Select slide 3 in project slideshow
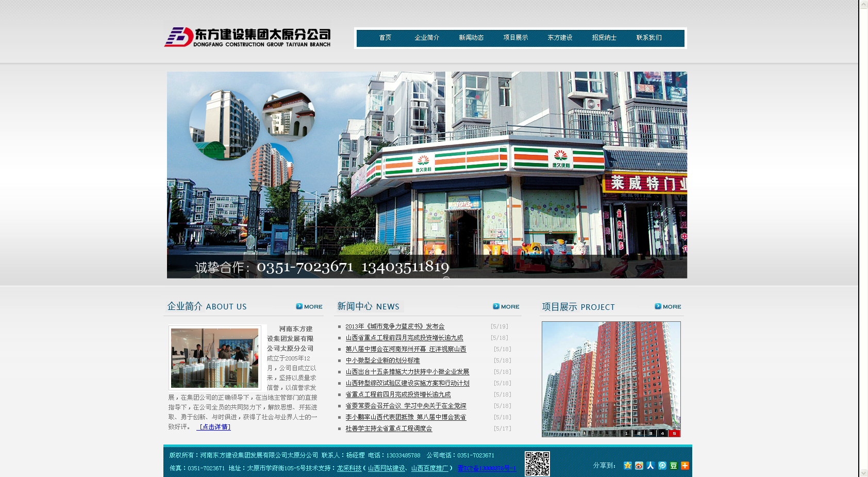This screenshot has width=868, height=477. point(650,433)
